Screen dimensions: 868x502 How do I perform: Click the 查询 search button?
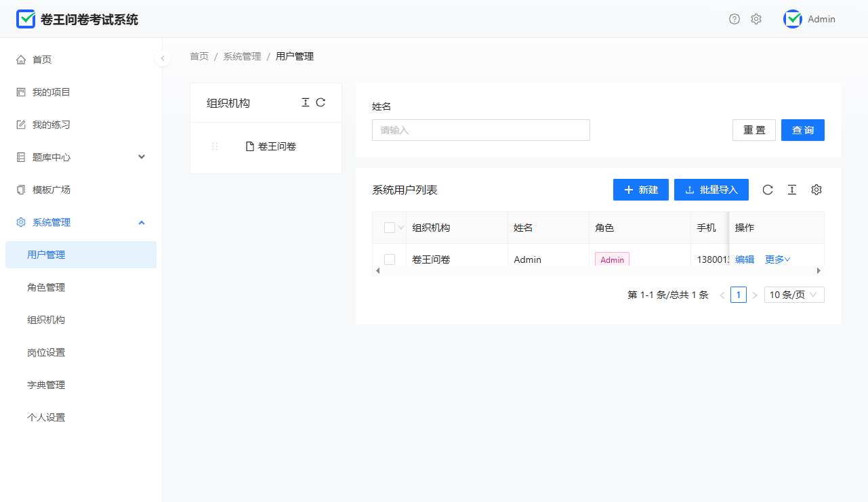[803, 130]
